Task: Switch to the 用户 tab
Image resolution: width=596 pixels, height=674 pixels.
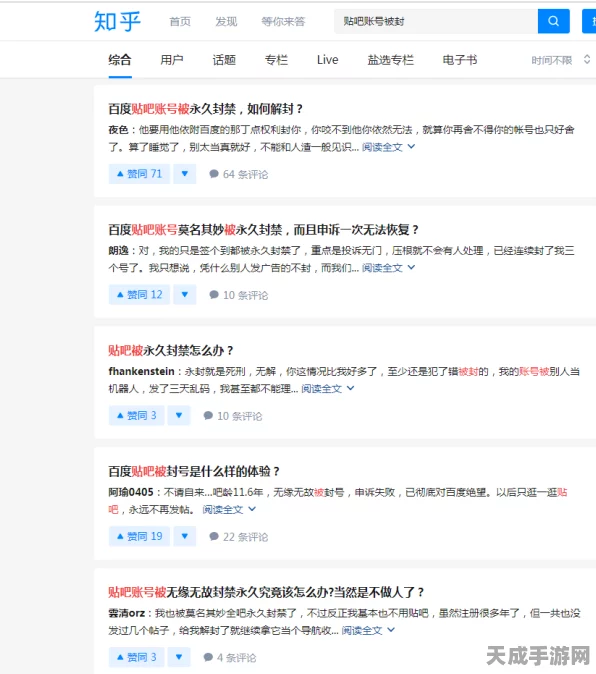Action: tap(172, 60)
